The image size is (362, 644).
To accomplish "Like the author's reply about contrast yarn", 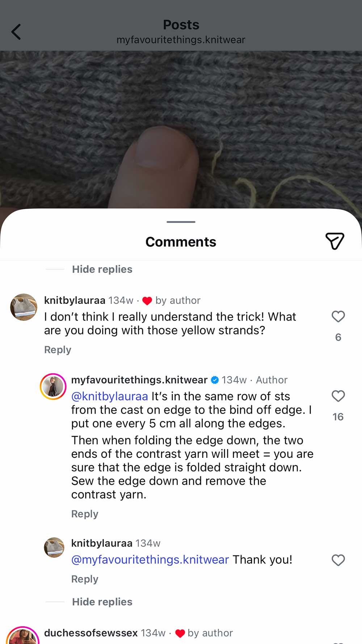I will click(338, 396).
